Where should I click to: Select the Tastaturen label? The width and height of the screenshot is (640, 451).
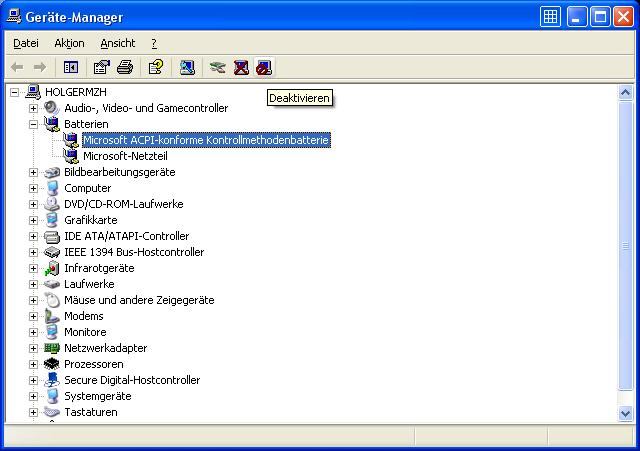pyautogui.click(x=91, y=412)
